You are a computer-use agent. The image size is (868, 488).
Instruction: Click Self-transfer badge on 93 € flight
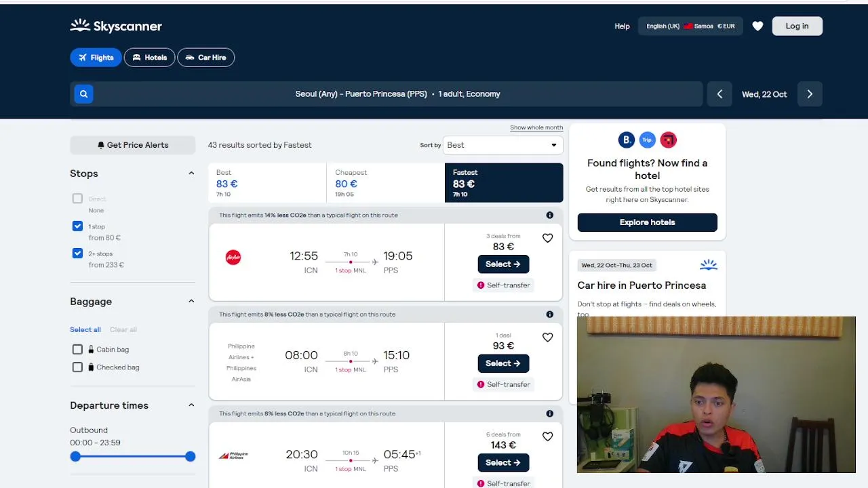pos(503,384)
